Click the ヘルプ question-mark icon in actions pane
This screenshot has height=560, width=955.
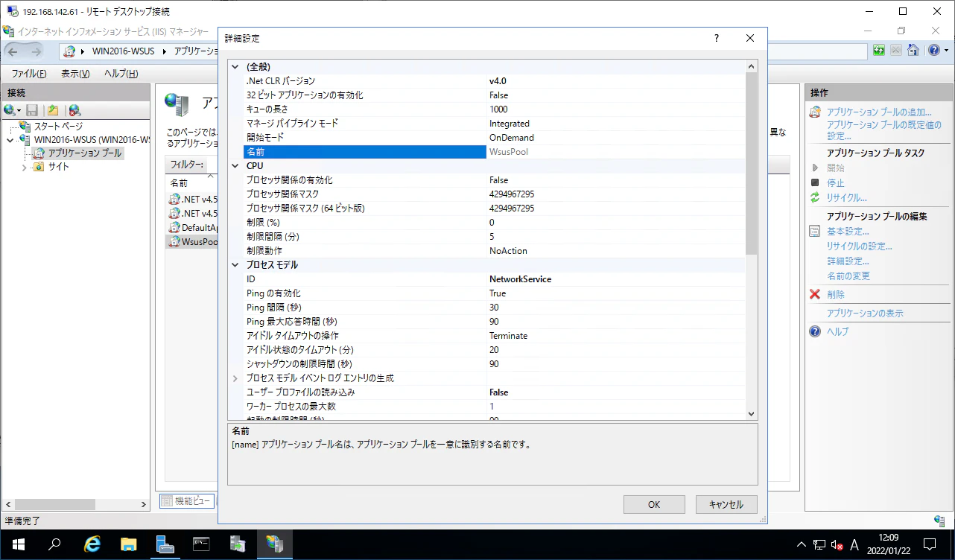(815, 331)
